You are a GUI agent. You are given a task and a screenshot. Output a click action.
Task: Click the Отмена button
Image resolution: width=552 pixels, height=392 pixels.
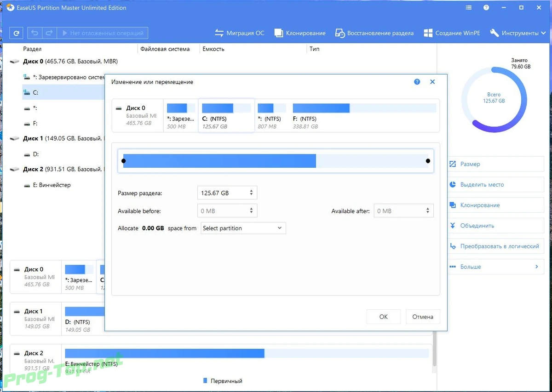[423, 317]
